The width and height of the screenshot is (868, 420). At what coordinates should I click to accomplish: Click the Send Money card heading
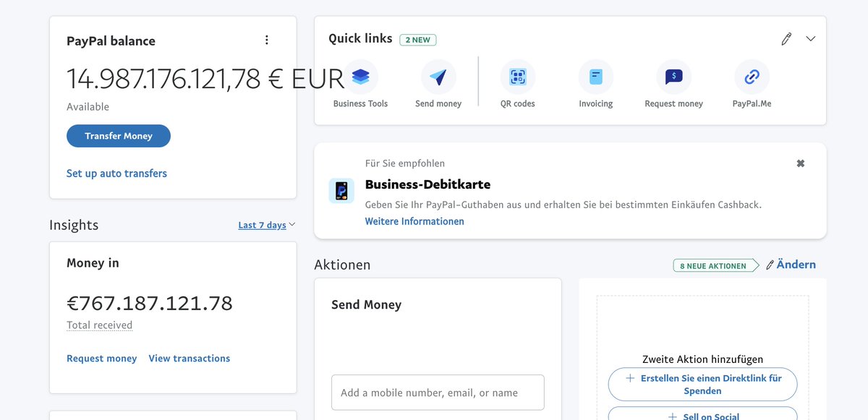point(366,305)
